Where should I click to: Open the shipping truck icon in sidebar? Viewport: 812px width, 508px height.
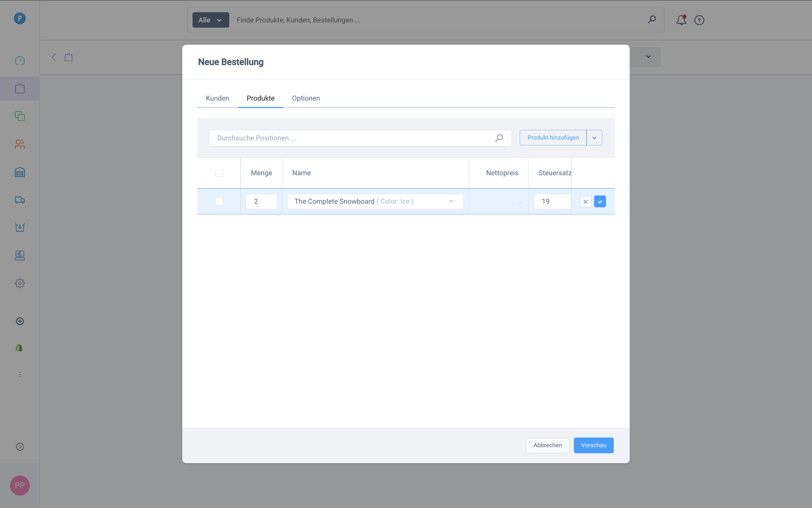[20, 200]
